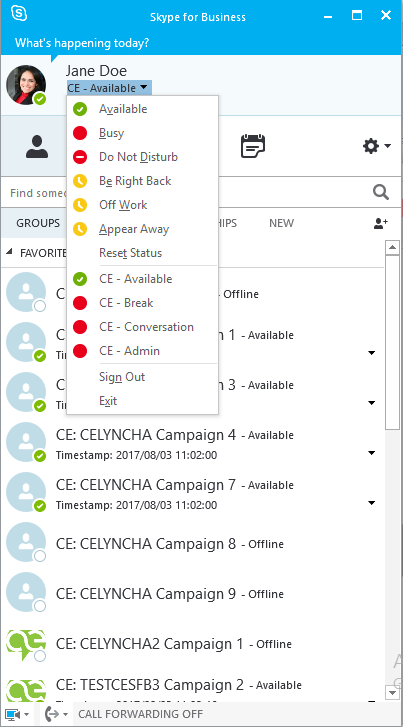Set status to Available
The height and width of the screenshot is (727, 403).
pos(142,109)
